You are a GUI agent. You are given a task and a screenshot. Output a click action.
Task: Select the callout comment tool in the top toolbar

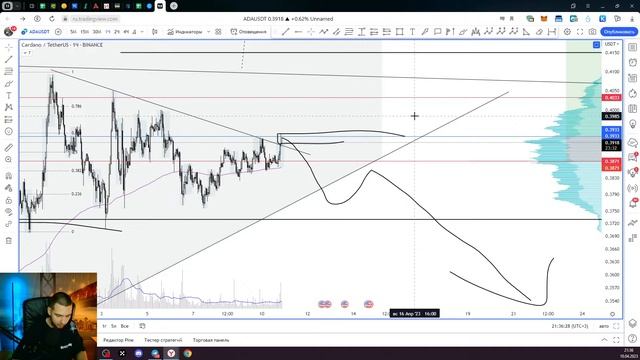pos(438,32)
